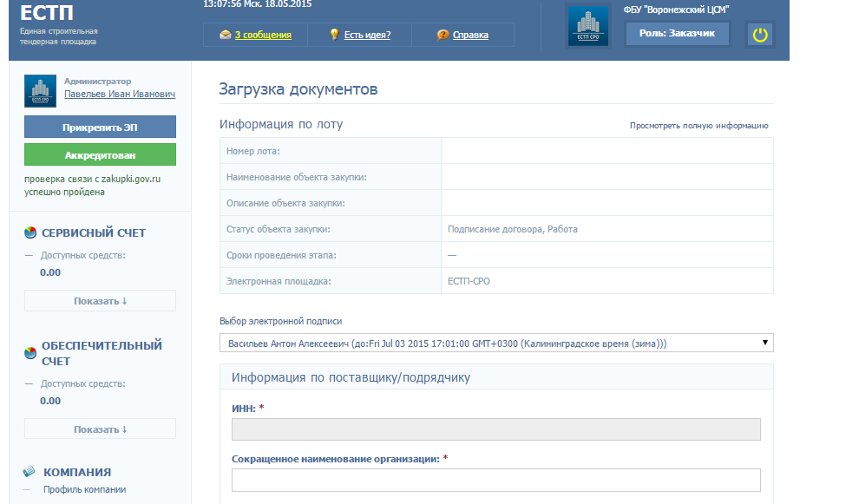Viewport: 859px width, 504px height.
Task: Click status text Подписание договора, Работа
Action: tap(512, 229)
